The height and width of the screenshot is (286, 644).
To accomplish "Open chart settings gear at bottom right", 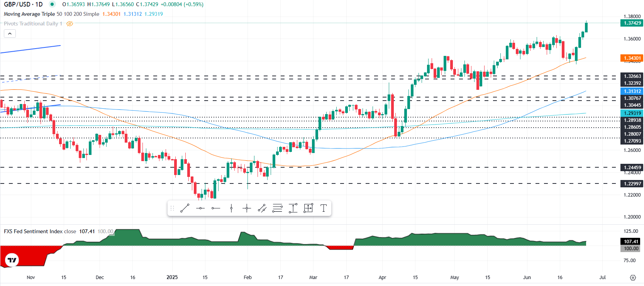I will pos(632,278).
